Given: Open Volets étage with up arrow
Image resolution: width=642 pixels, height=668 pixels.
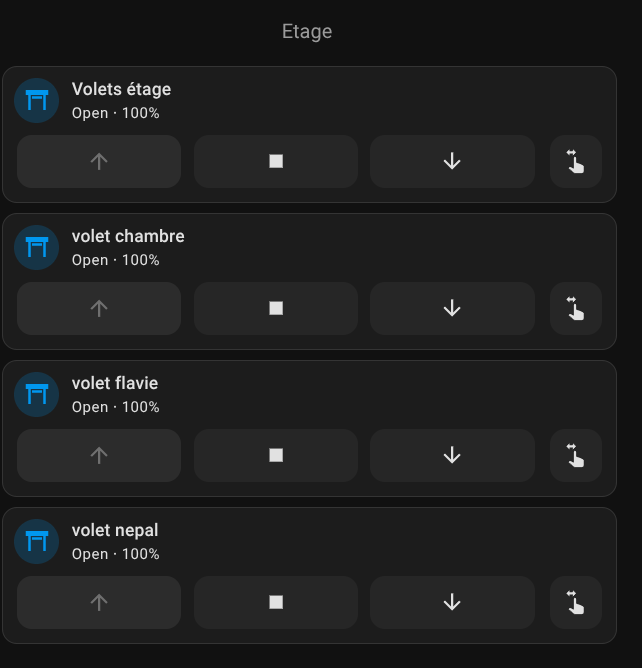Looking at the screenshot, I should click(x=99, y=161).
